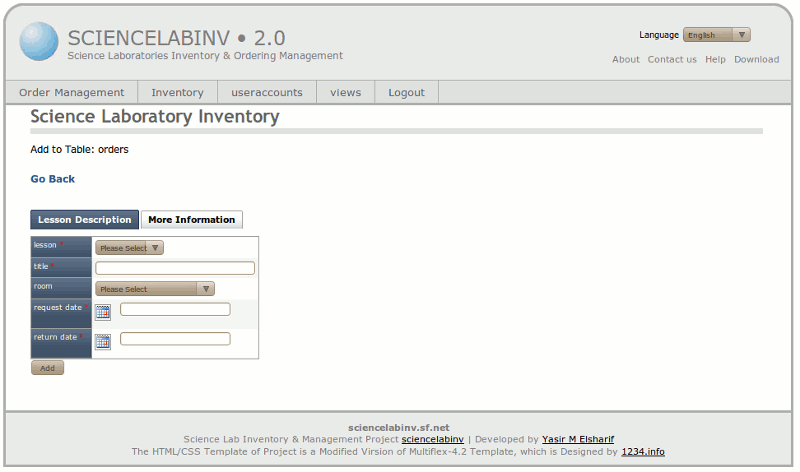Go to useraccounts menu item

pos(267,93)
